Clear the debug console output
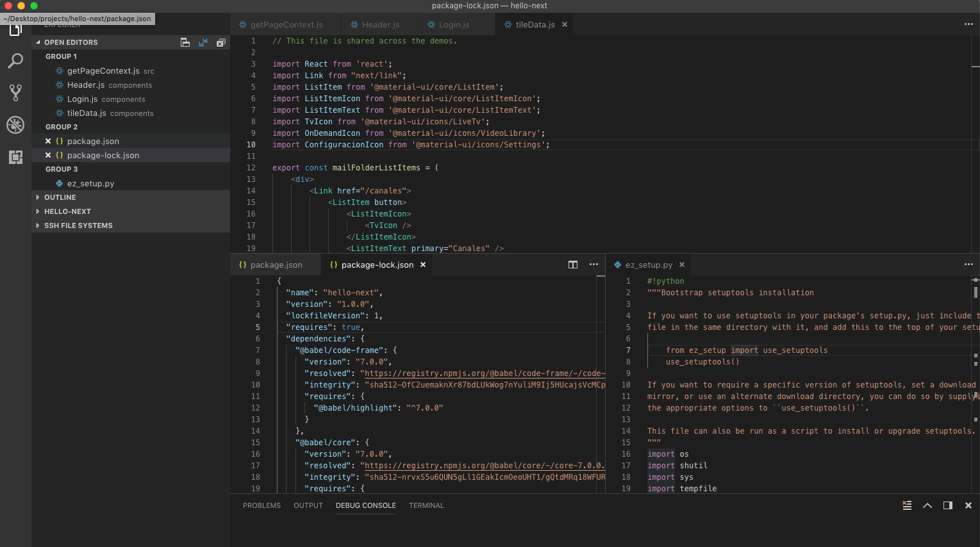Viewport: 980px width, 547px height. [x=907, y=505]
